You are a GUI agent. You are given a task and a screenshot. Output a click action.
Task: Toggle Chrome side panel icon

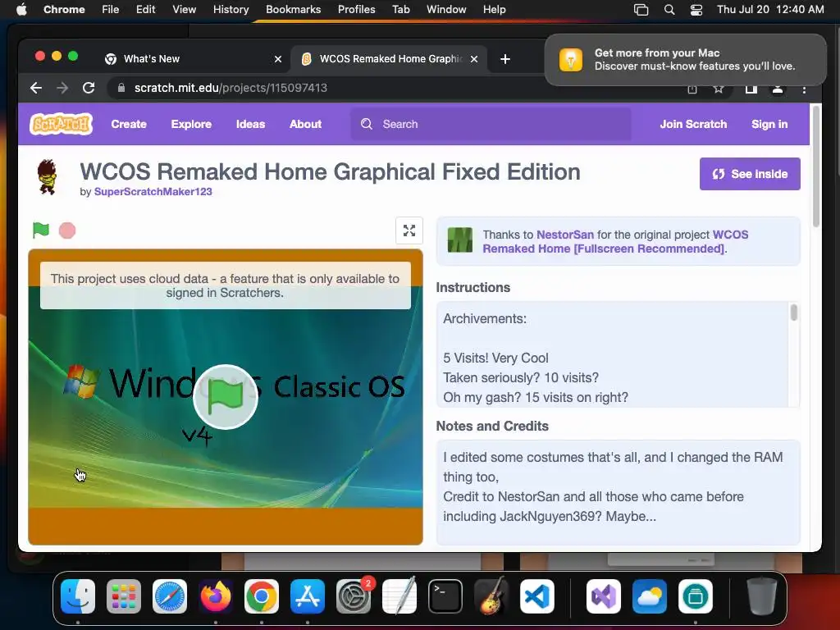[x=751, y=89]
